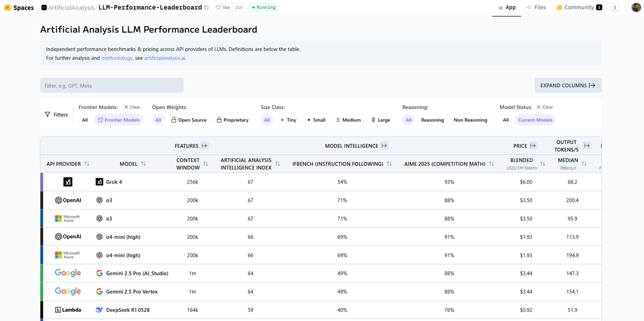Sort by API PROVIDER column
Viewport: 644px width, 321px height.
[87, 164]
